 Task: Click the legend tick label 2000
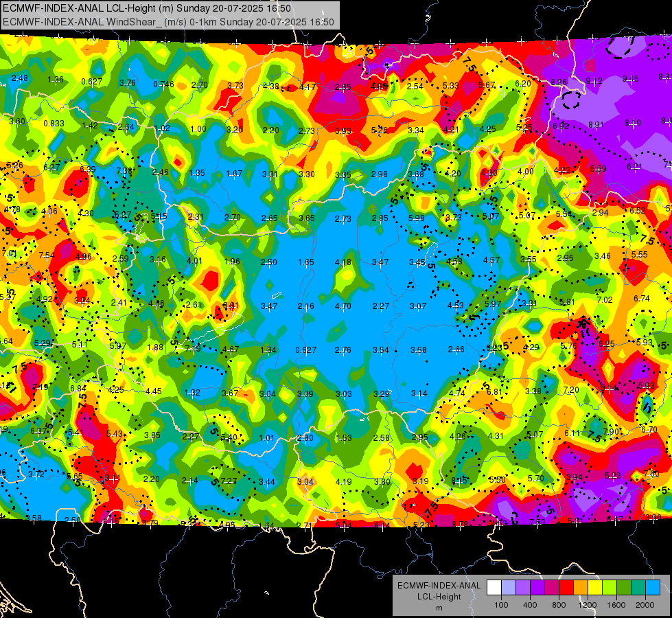(x=645, y=605)
